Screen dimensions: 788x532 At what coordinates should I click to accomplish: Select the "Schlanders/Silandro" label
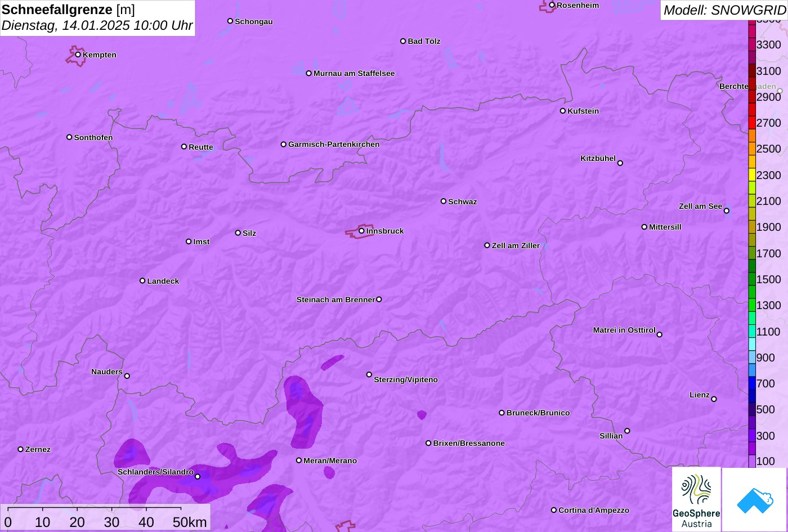[155, 472]
